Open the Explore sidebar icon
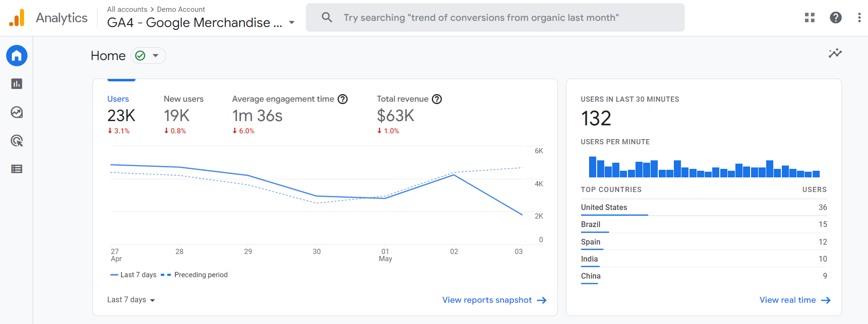This screenshot has height=324, width=868. click(x=17, y=112)
